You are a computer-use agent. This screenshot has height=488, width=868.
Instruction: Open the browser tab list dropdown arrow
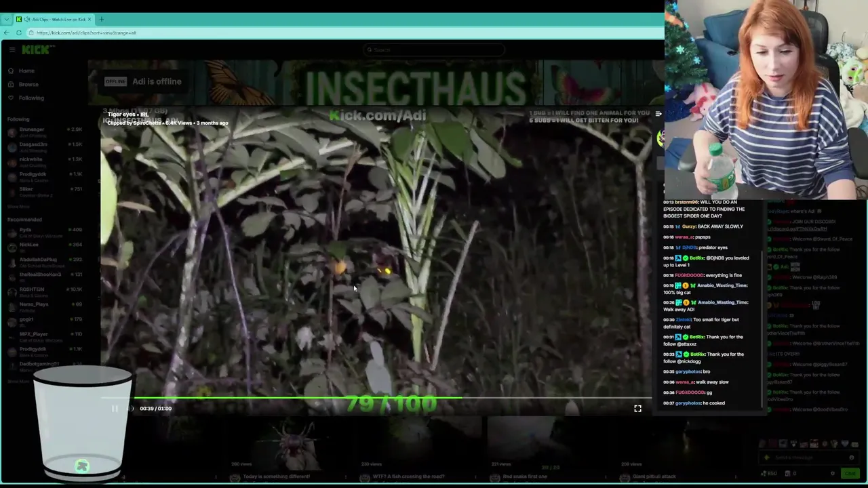(x=6, y=19)
